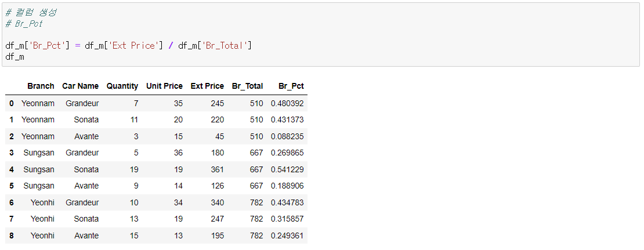Click row index 7
Screen dimensions: 644x250
tap(12, 219)
